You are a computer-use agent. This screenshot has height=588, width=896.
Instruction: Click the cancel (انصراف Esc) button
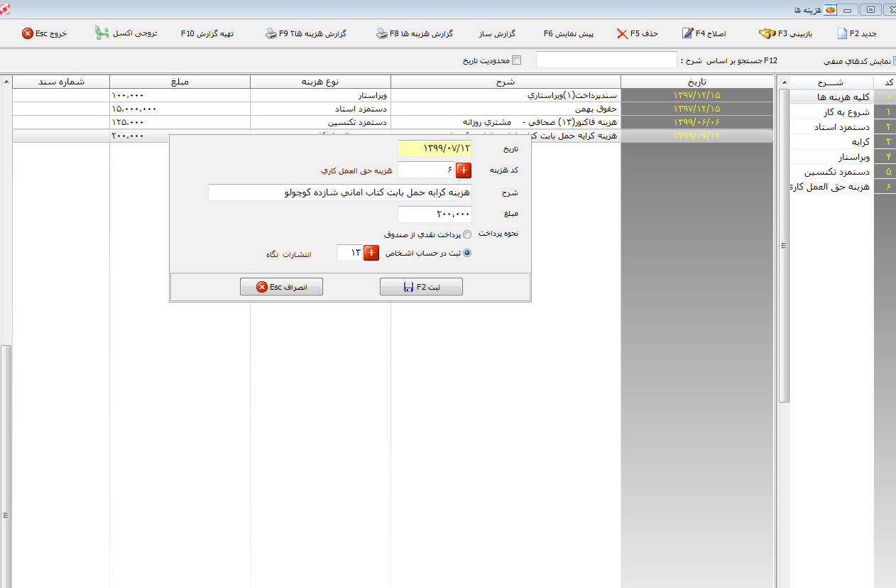[281, 287]
